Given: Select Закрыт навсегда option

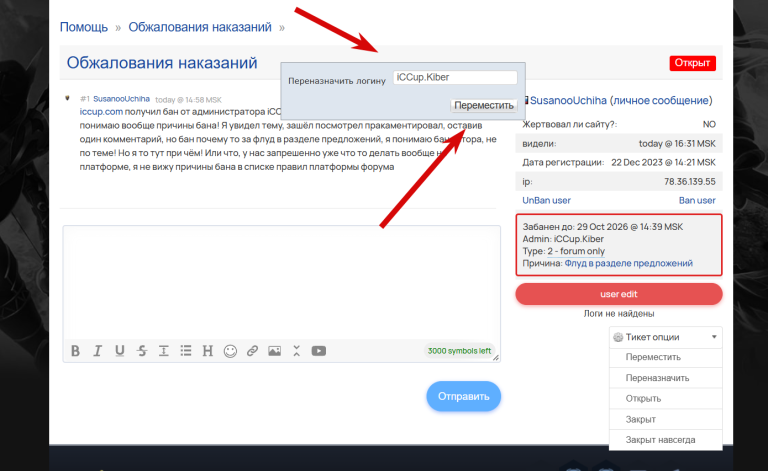Looking at the screenshot, I should (x=660, y=440).
